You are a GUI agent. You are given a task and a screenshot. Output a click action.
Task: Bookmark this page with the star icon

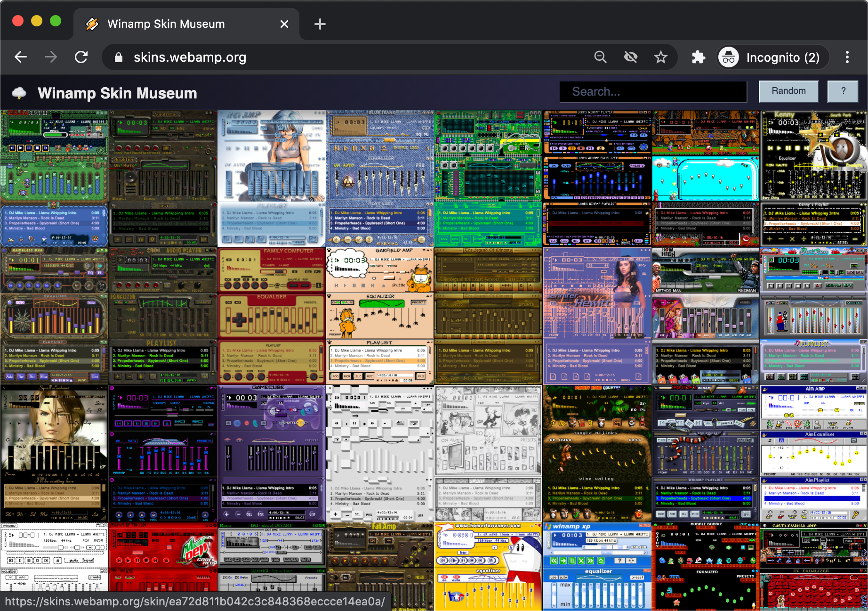click(661, 57)
